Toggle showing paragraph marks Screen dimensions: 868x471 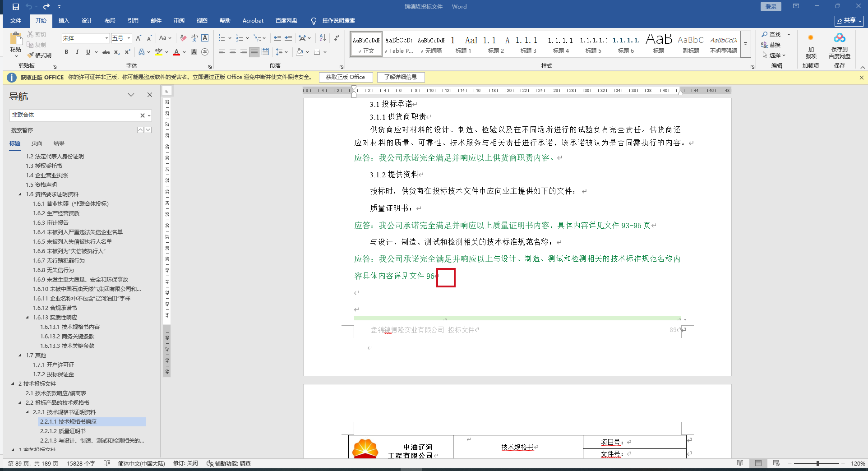pyautogui.click(x=337, y=38)
